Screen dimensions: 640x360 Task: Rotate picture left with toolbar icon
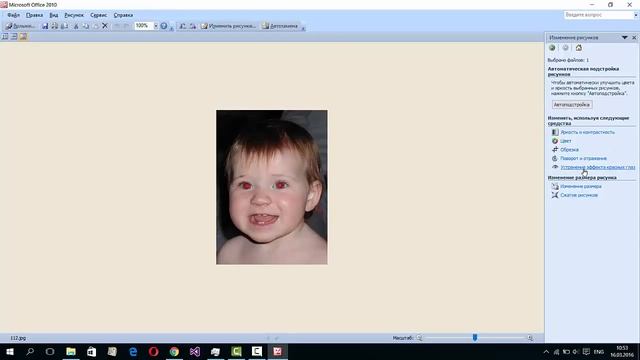tap(183, 26)
